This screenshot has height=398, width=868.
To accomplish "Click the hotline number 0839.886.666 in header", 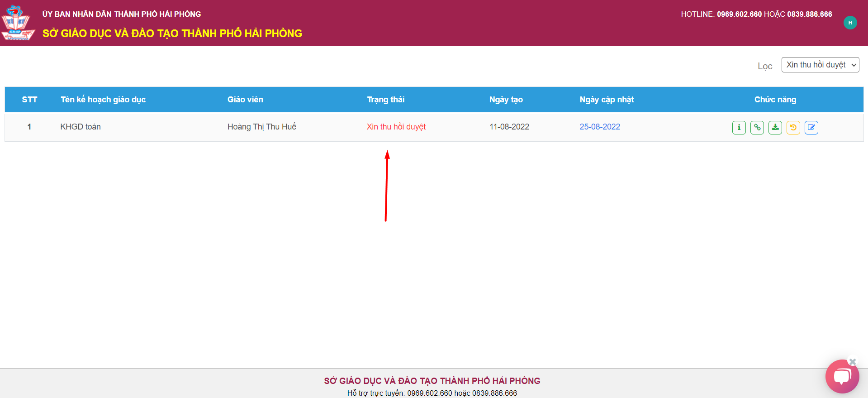I will point(810,14).
